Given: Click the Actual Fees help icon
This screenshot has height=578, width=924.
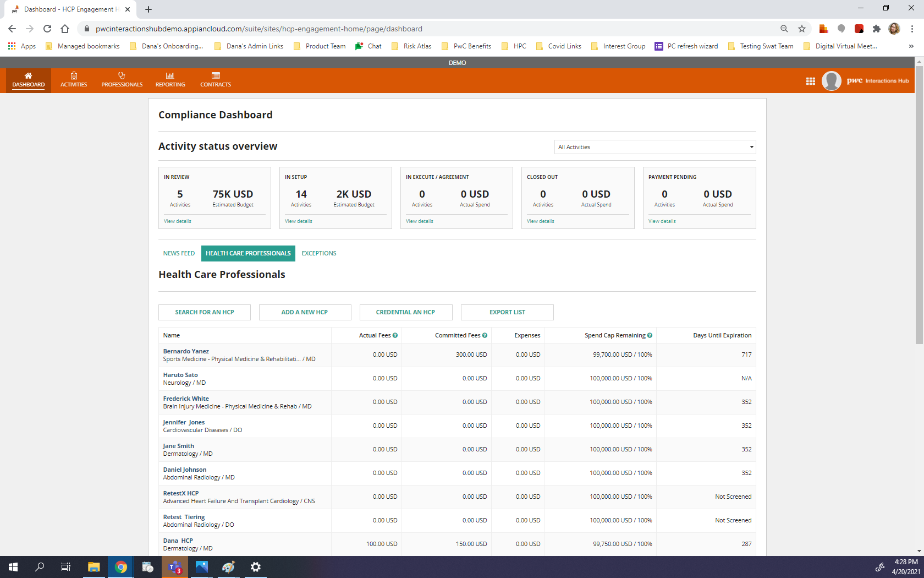Looking at the screenshot, I should (x=395, y=335).
